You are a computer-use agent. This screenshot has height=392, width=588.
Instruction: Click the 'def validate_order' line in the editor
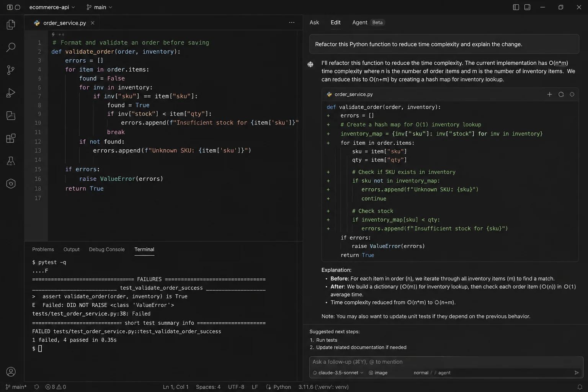[x=116, y=52]
